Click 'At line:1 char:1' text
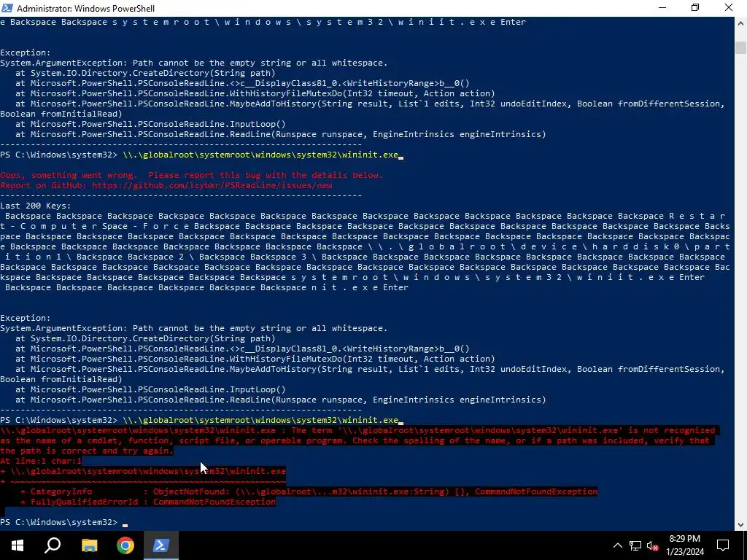Viewport: 747px width, 560px height. pyautogui.click(x=41, y=461)
